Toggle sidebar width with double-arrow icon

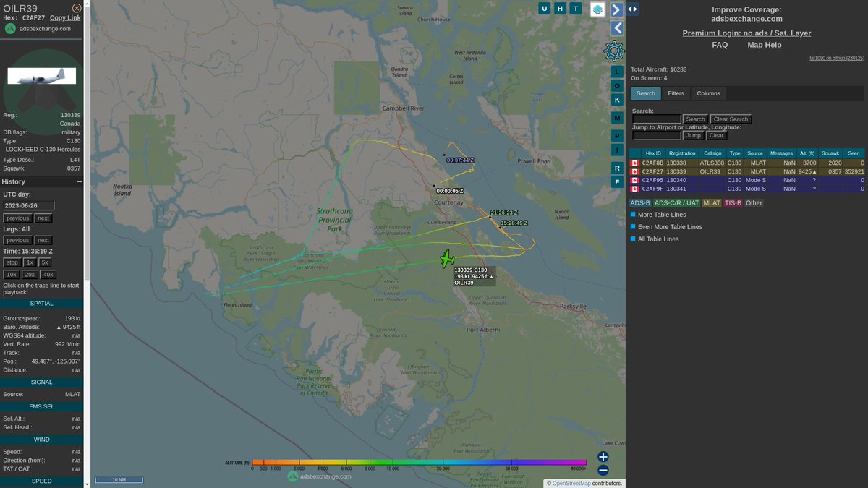[633, 9]
